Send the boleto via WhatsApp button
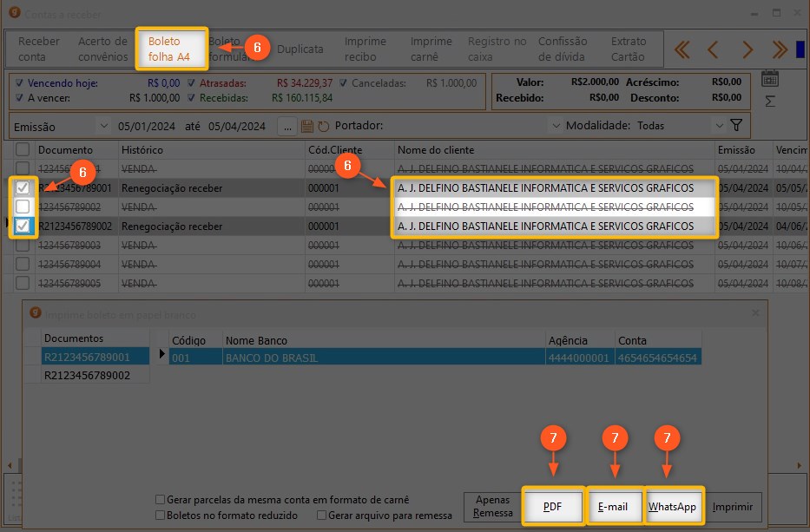 (673, 507)
